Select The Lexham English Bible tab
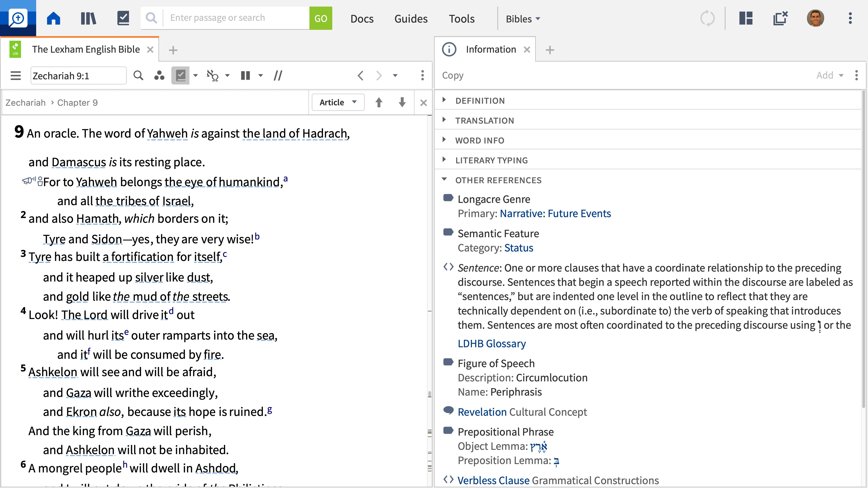Screen dimensions: 868x488 (x=86, y=49)
